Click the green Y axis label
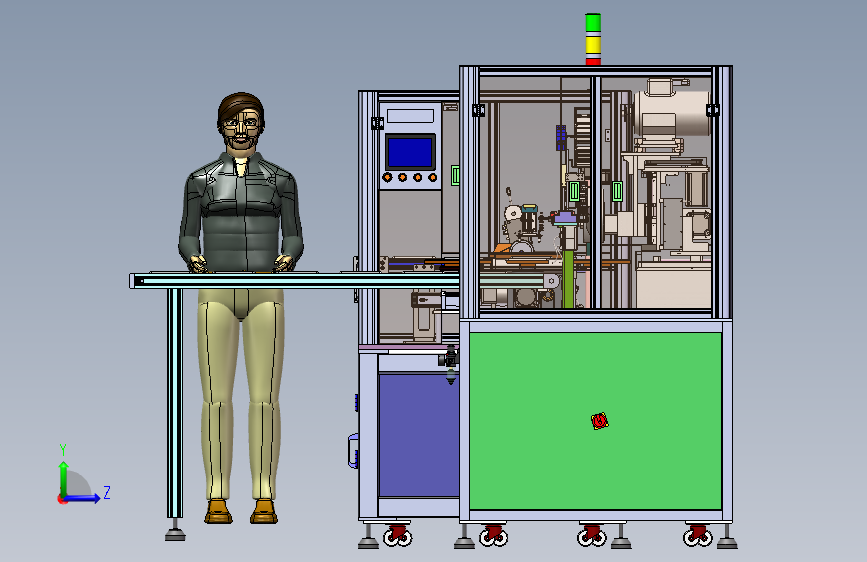 pyautogui.click(x=63, y=449)
